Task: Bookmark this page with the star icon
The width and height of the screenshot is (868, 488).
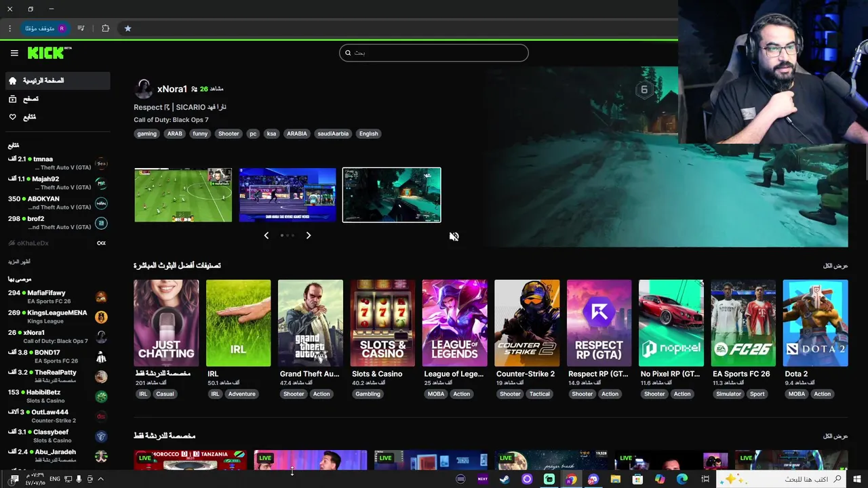Action: [127, 28]
